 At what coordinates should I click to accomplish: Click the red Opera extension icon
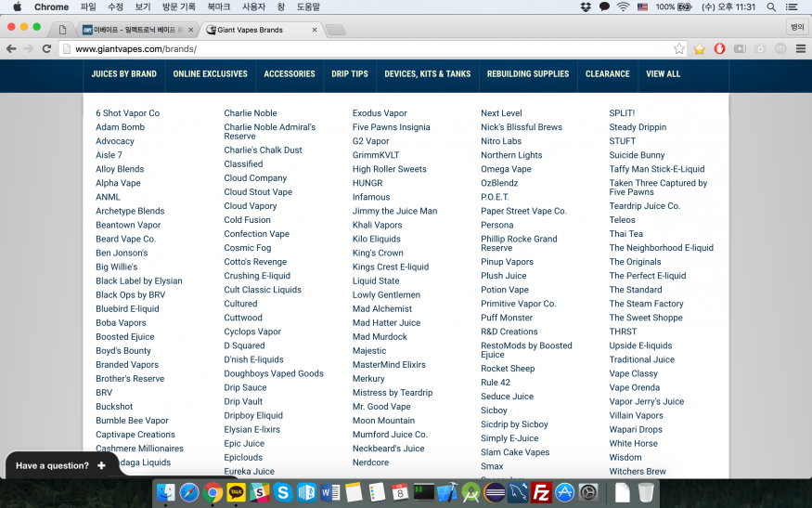(719, 49)
